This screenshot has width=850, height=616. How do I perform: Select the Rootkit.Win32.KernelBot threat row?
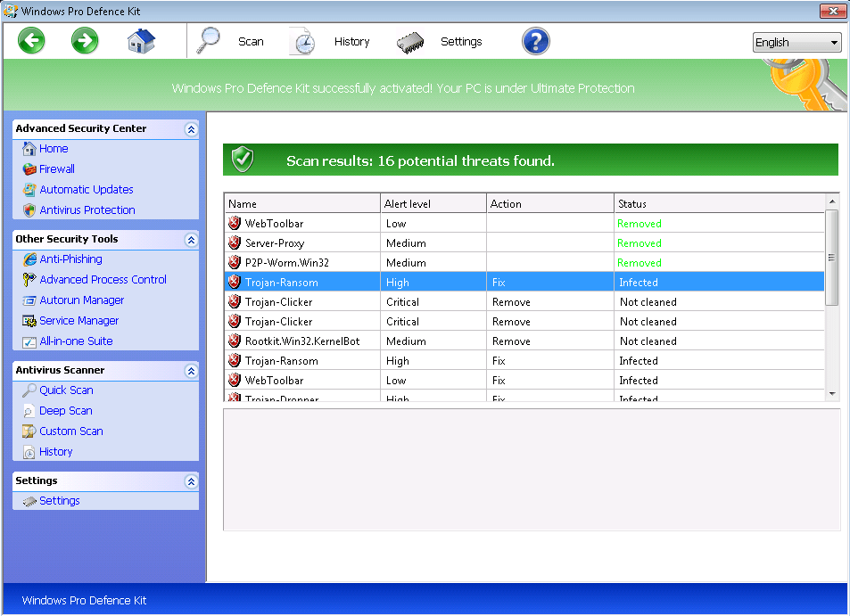click(302, 341)
